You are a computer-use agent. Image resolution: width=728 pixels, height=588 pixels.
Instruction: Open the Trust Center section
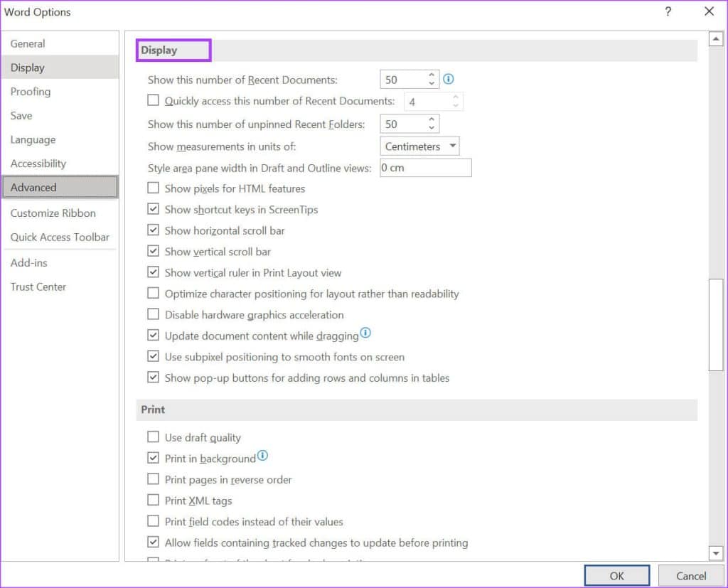38,287
